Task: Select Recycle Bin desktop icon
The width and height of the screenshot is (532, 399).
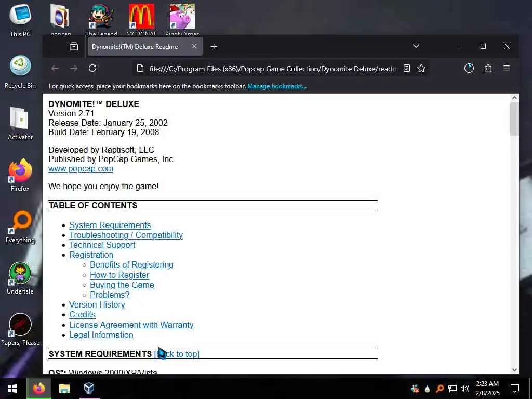Action: coord(20,72)
